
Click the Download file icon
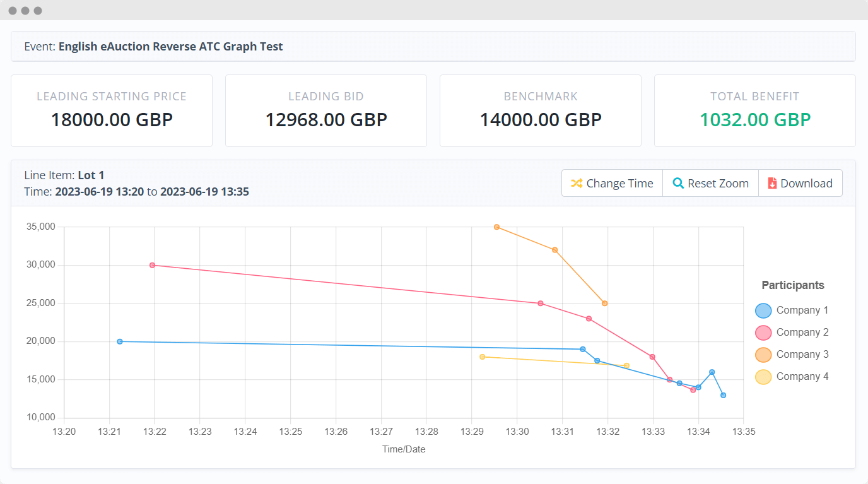tap(772, 184)
